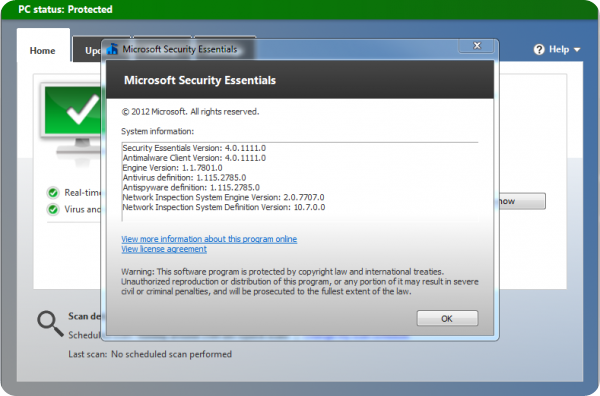This screenshot has height=396, width=600.
Task: Select the 'Antivirus definition: 1.115.2785.0' line
Action: coord(184,178)
